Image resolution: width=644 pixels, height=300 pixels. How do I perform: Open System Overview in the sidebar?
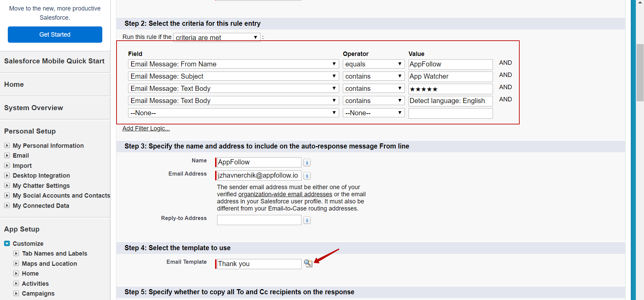[34, 108]
